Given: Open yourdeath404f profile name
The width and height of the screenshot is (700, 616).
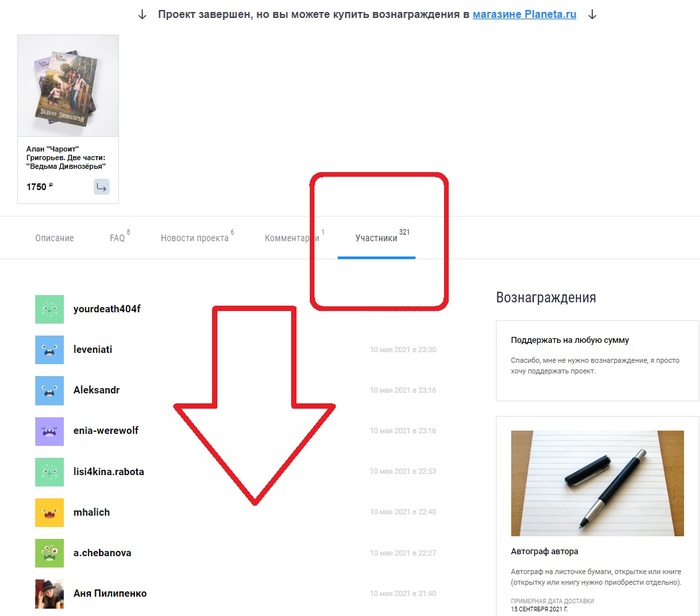Looking at the screenshot, I should click(107, 309).
